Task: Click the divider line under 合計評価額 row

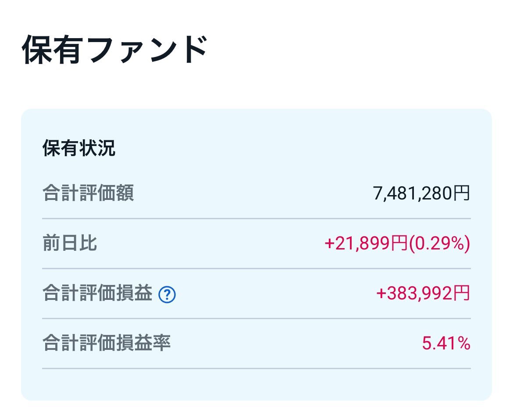Action: click(256, 218)
